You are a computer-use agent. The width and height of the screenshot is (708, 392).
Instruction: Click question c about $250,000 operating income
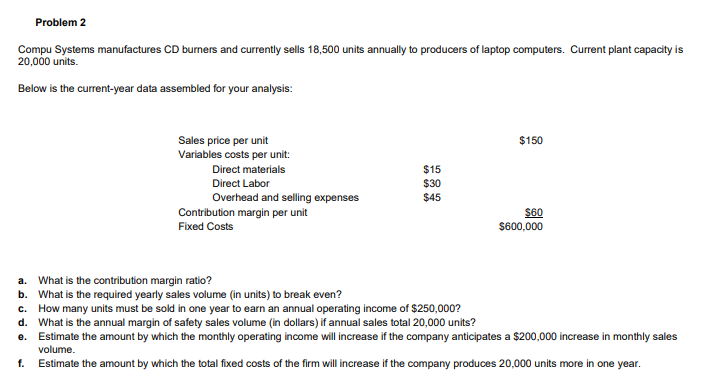point(249,308)
